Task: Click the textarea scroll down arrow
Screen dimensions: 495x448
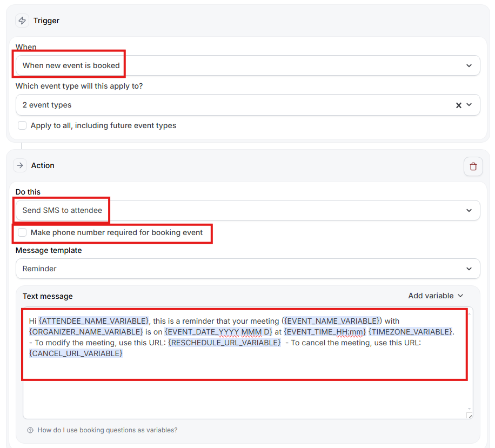Action: pos(469,409)
